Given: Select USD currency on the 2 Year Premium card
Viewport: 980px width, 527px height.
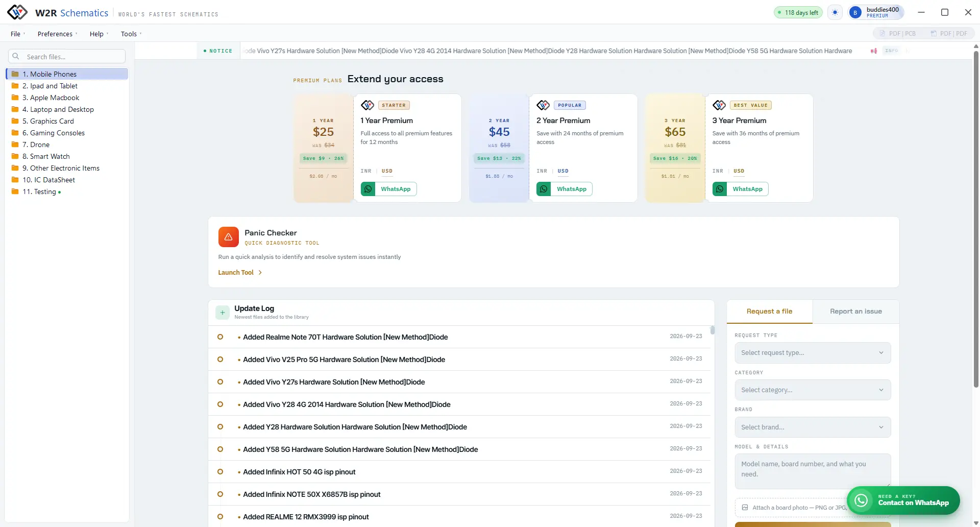Looking at the screenshot, I should coord(563,171).
